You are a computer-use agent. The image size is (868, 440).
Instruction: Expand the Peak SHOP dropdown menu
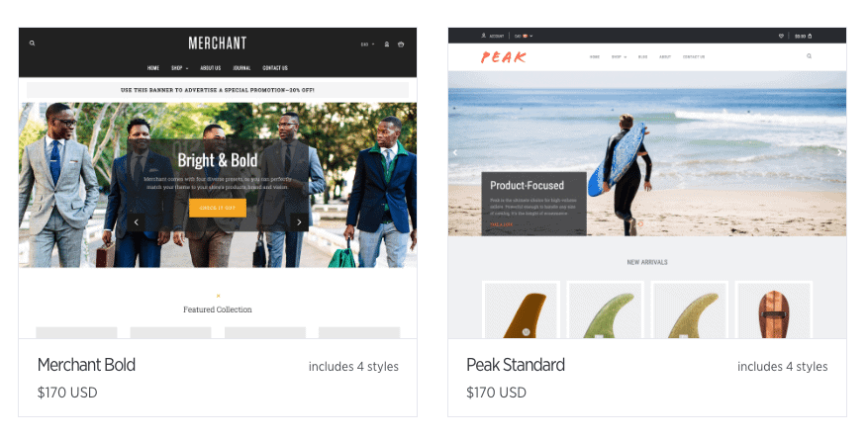click(619, 57)
